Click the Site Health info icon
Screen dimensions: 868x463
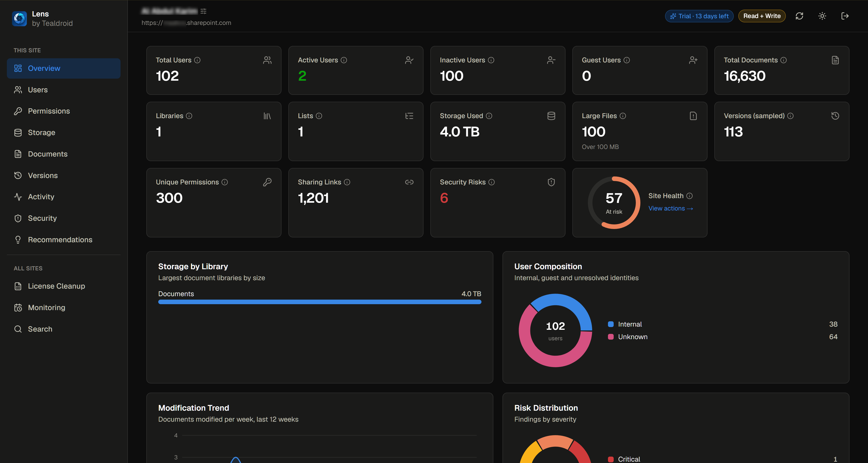(x=689, y=196)
